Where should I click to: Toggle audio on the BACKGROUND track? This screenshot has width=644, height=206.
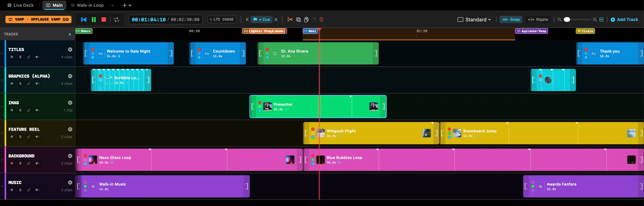37,164
